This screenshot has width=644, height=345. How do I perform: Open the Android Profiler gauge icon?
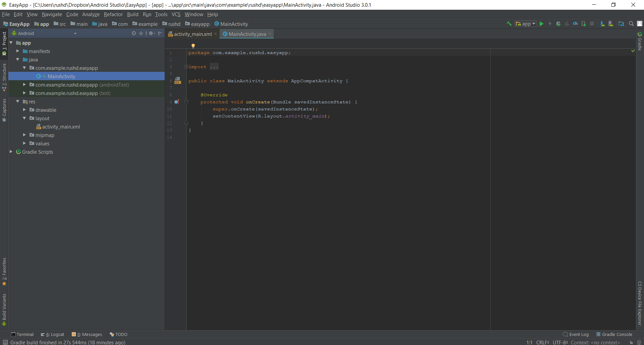pyautogui.click(x=575, y=24)
